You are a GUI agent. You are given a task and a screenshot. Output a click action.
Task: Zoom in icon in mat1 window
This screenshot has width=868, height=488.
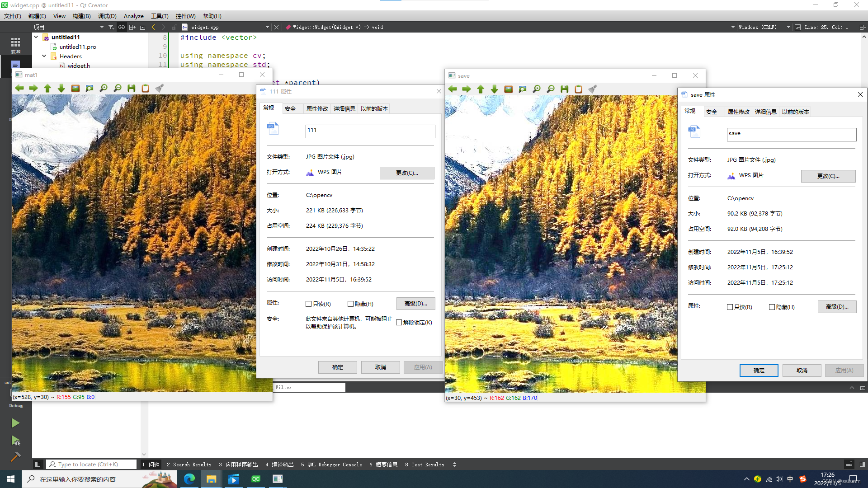104,88
